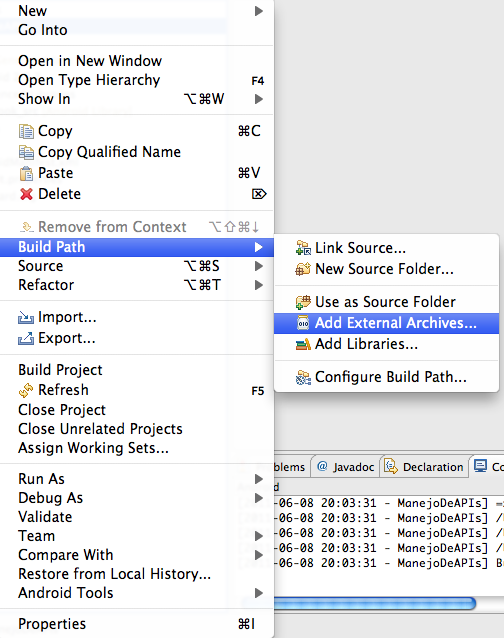Image resolution: width=504 pixels, height=638 pixels.
Task: Click the blue progress bar
Action: tap(374, 603)
